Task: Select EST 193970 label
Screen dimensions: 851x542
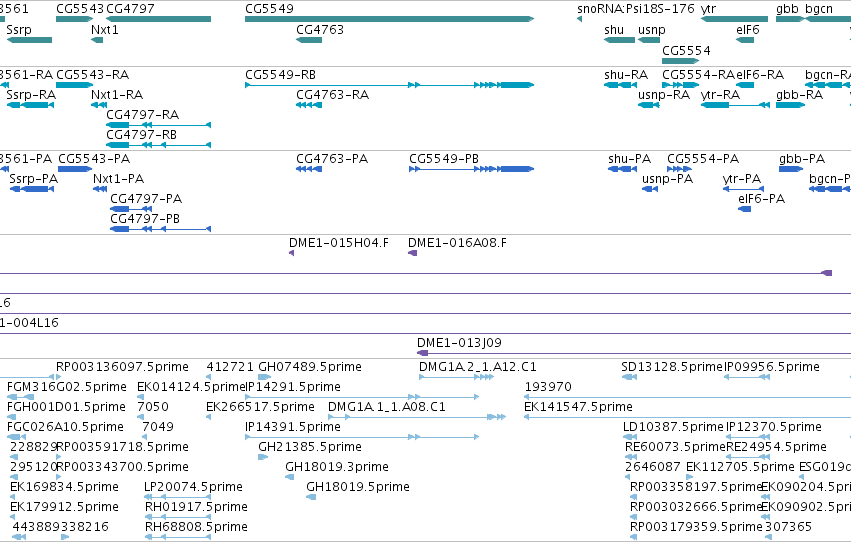Action: click(x=548, y=387)
